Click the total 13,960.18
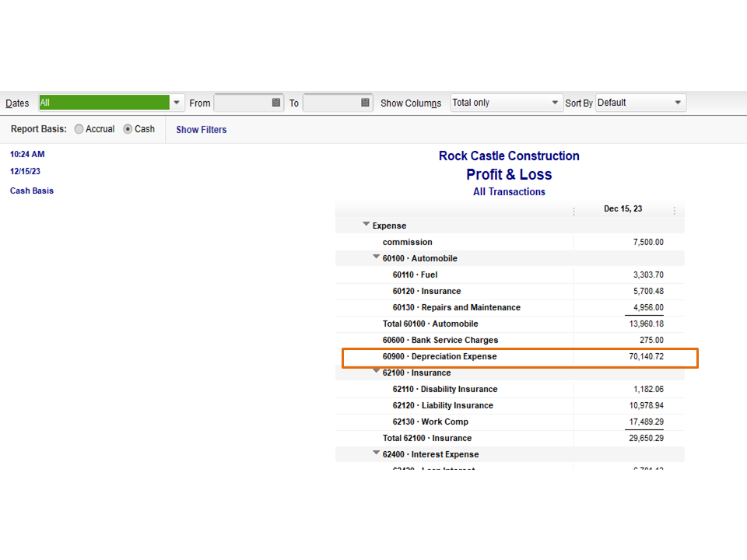747x560 pixels. point(646,324)
